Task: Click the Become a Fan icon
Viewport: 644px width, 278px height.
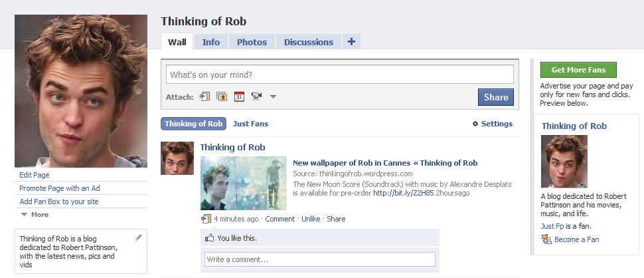Action: point(546,239)
